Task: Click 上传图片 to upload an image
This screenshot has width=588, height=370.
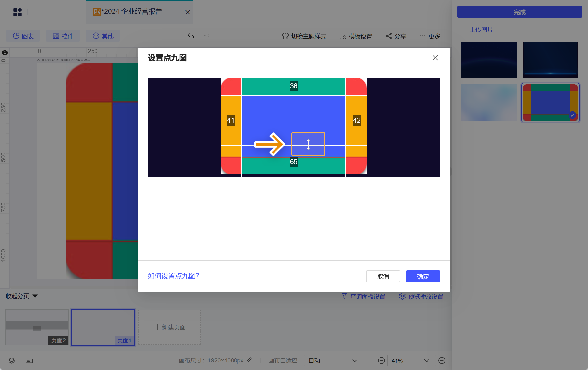Action: 477,29
